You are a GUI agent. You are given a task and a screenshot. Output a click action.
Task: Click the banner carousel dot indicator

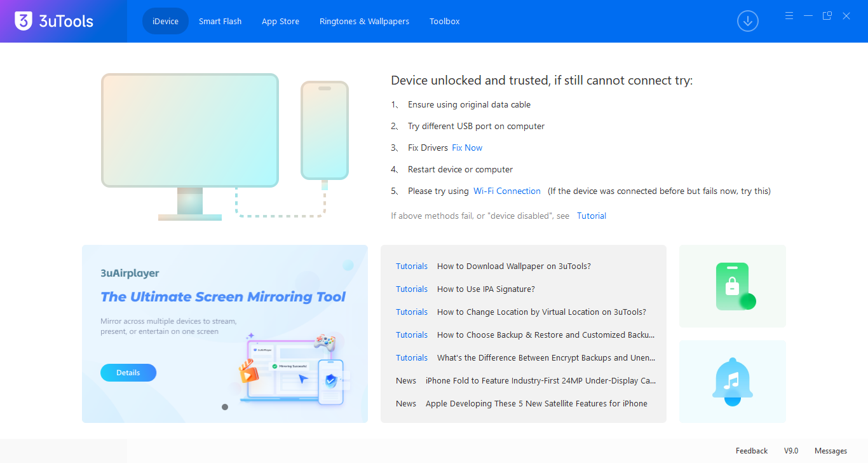pyautogui.click(x=225, y=407)
